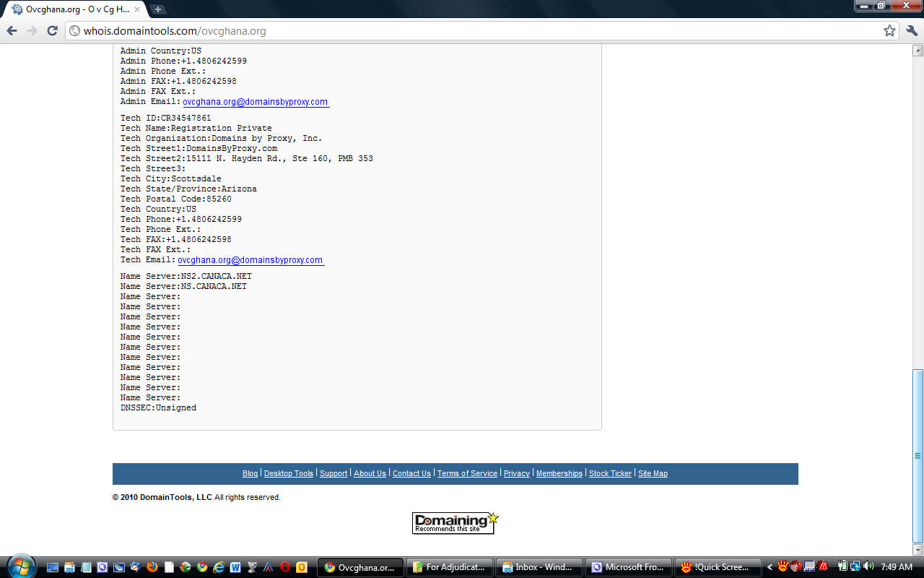Click the Tech Postal Code:85260 line
924x578 pixels.
point(176,199)
